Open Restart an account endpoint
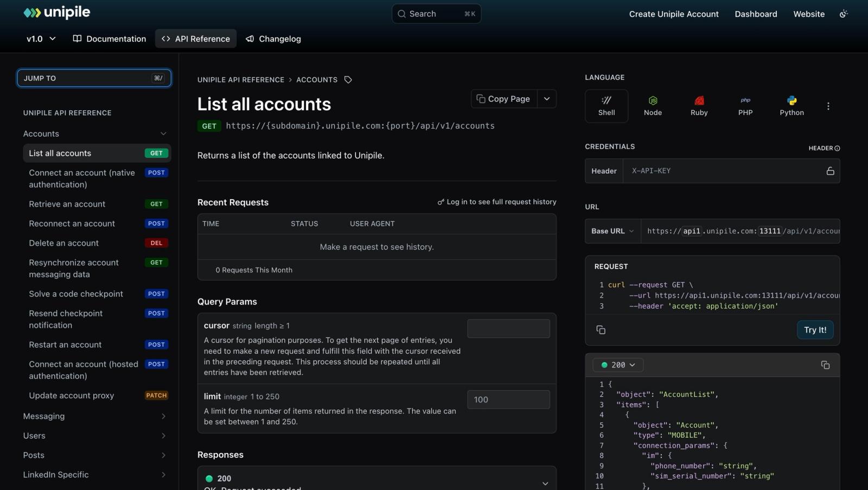Screen dimensions: 868x490 pyautogui.click(x=97, y=345)
